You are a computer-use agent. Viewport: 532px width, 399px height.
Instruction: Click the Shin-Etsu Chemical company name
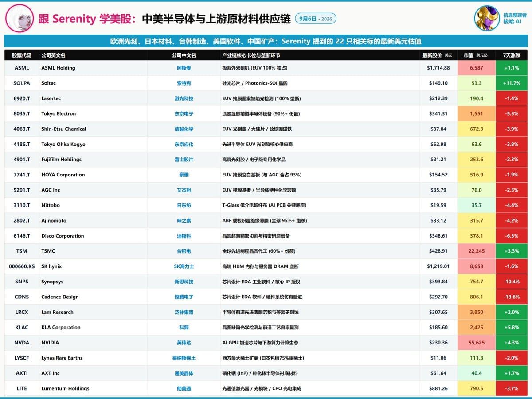click(64, 129)
